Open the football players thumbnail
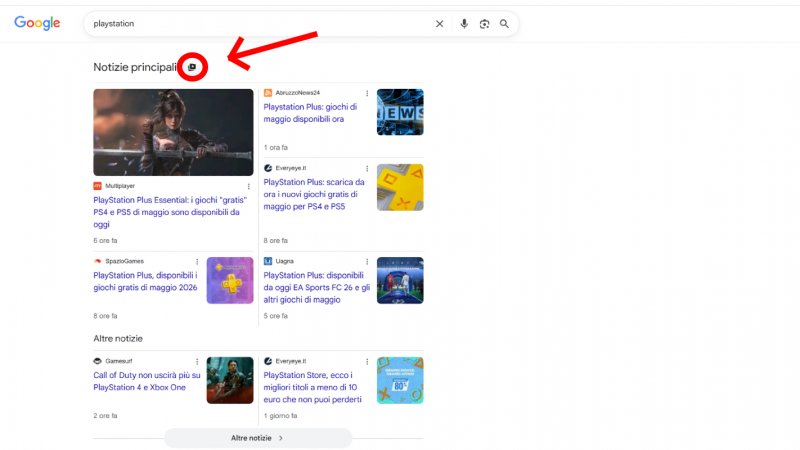 (400, 280)
